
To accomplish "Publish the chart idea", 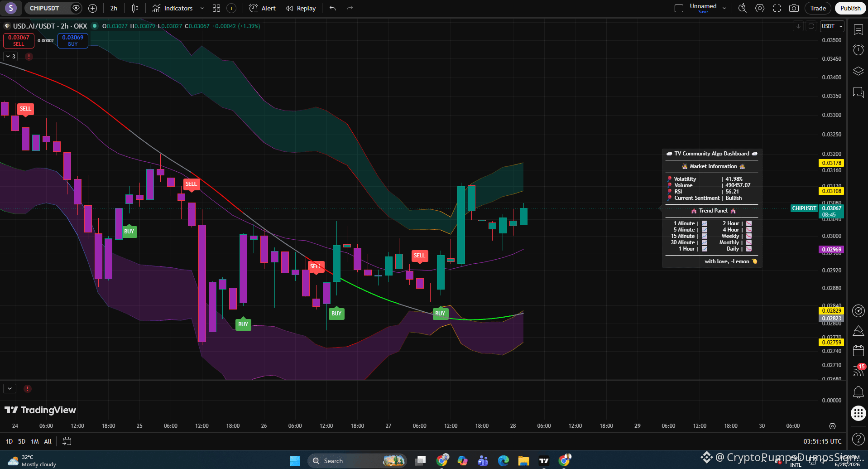I will (850, 8).
